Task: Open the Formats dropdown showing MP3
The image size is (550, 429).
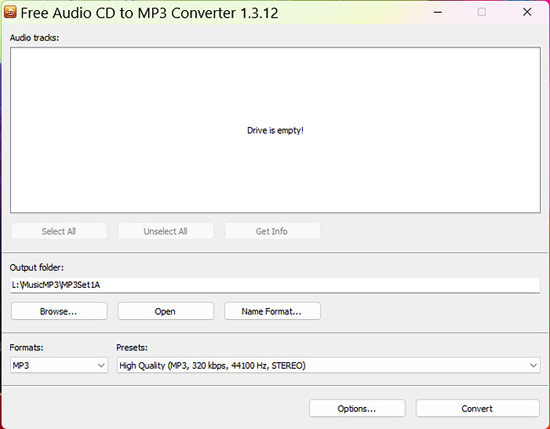Action: click(x=59, y=366)
